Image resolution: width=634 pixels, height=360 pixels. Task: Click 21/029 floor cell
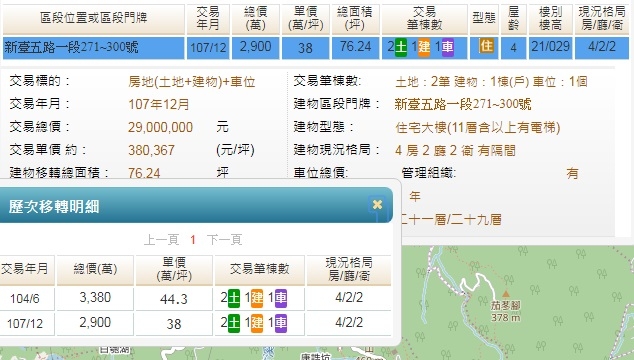pyautogui.click(x=550, y=48)
